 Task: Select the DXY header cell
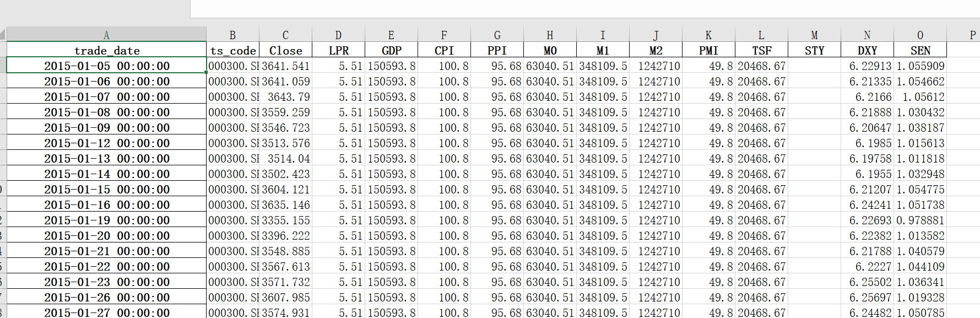(x=867, y=50)
